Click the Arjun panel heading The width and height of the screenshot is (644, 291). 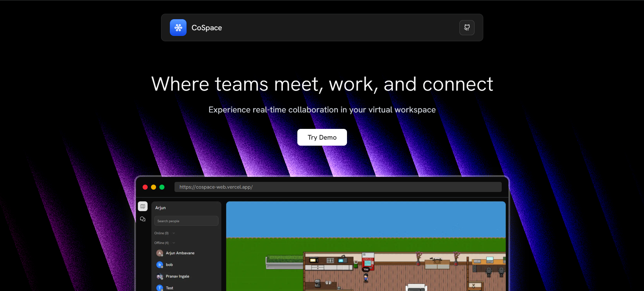click(x=160, y=208)
